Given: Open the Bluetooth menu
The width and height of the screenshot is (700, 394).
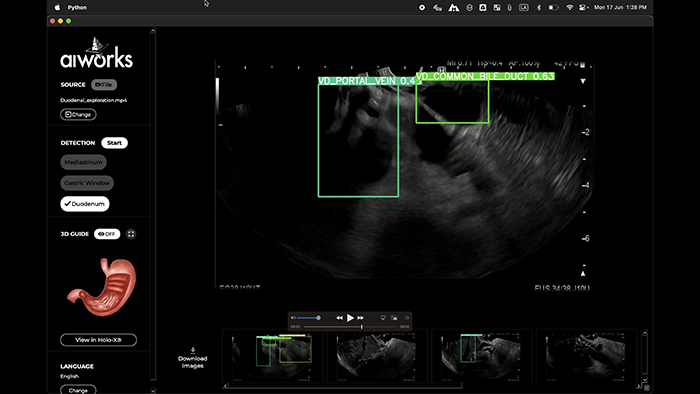Looking at the screenshot, I should click(538, 8).
